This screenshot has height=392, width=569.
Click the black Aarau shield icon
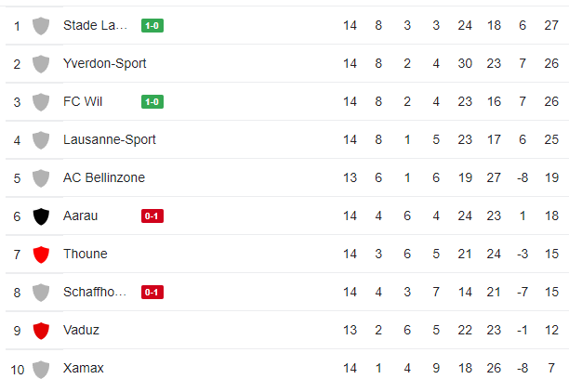40,216
